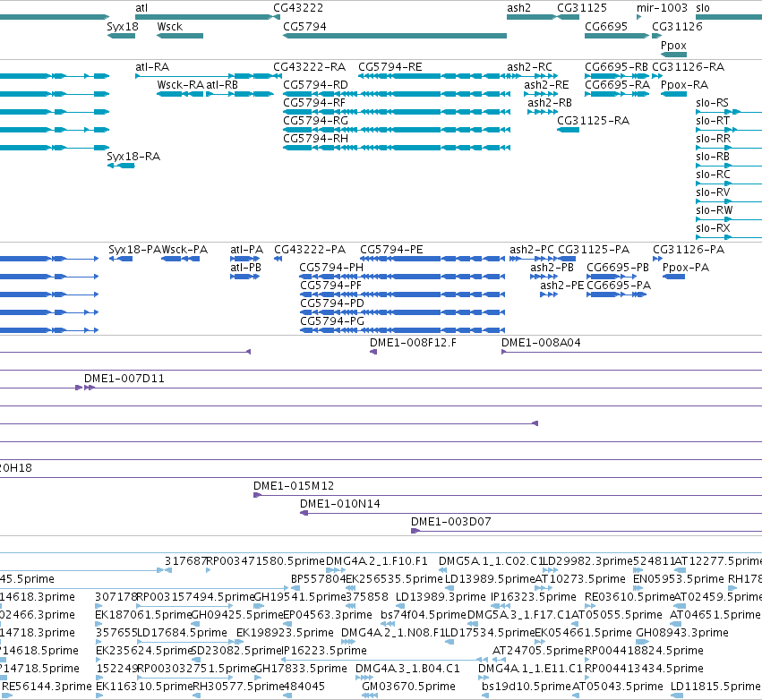Click the mir-1003 gene label
Image resolution: width=762 pixels, height=700 pixels.
pos(662,8)
